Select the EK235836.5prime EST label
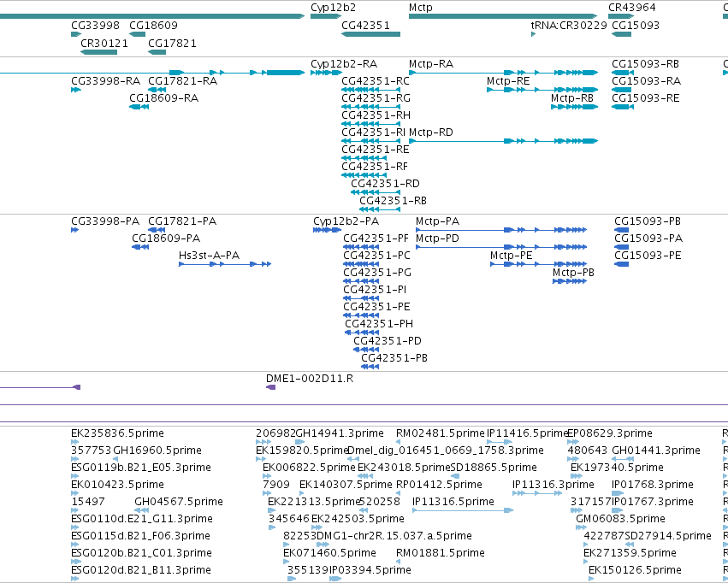This screenshot has width=728, height=583. click(117, 433)
